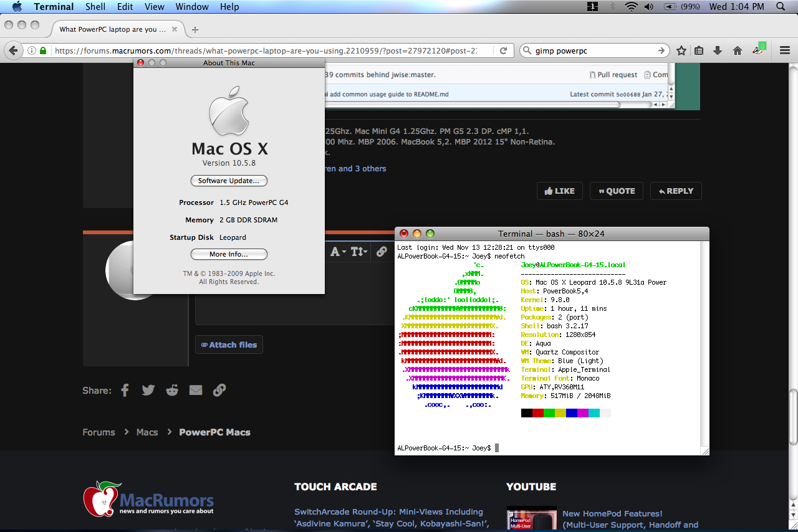This screenshot has width=798, height=532.
Task: Share thread on Facebook
Action: pos(125,391)
